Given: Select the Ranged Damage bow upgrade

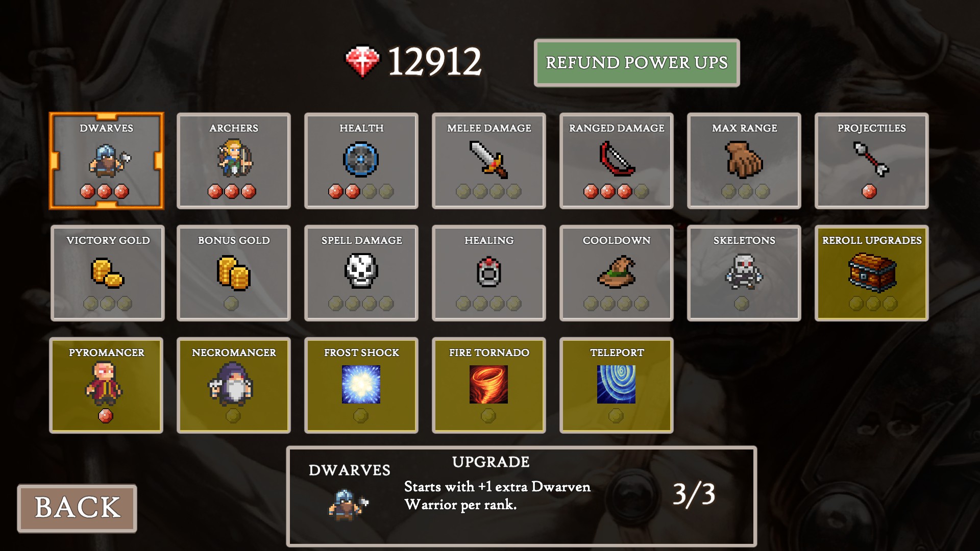Looking at the screenshot, I should [617, 161].
